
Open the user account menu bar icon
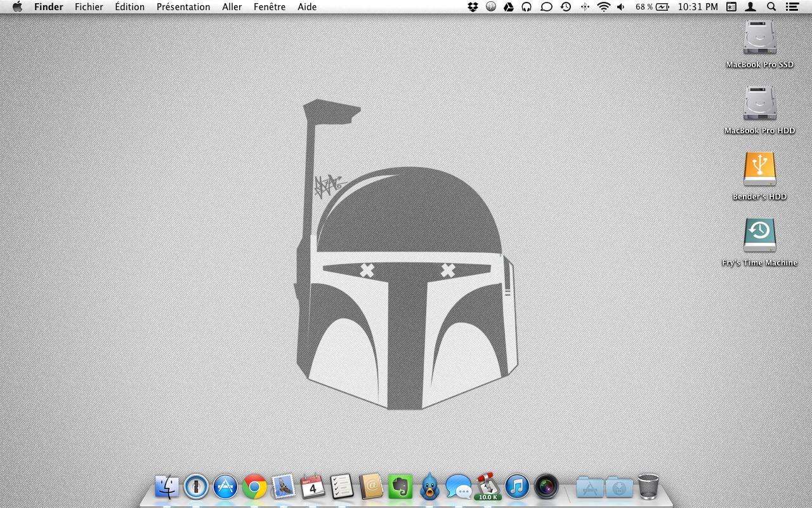[750, 7]
